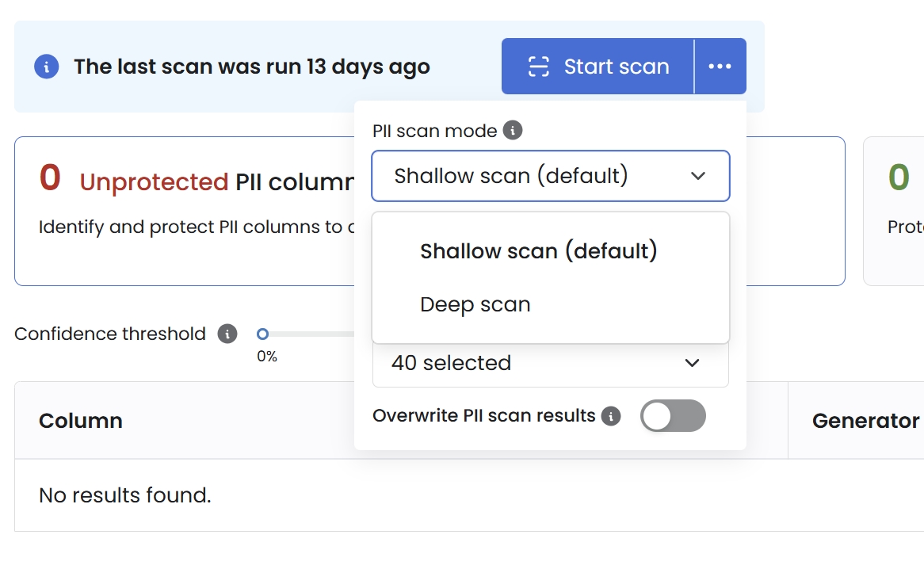Screen dimensions: 924x569
Task: Click the Generator table header
Action: coord(865,421)
